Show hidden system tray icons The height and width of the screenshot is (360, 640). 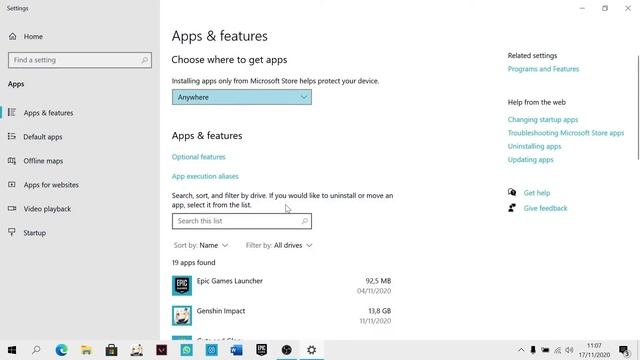[521, 350]
